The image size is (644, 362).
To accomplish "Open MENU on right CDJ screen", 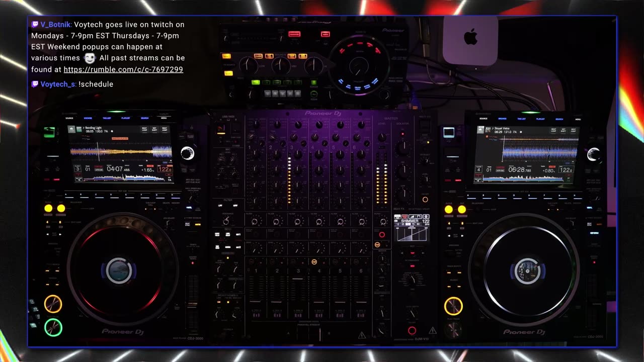I will 578,119.
